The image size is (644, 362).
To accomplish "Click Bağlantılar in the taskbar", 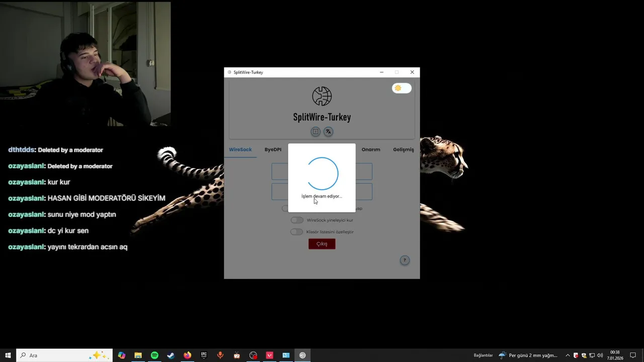I will coord(483,355).
